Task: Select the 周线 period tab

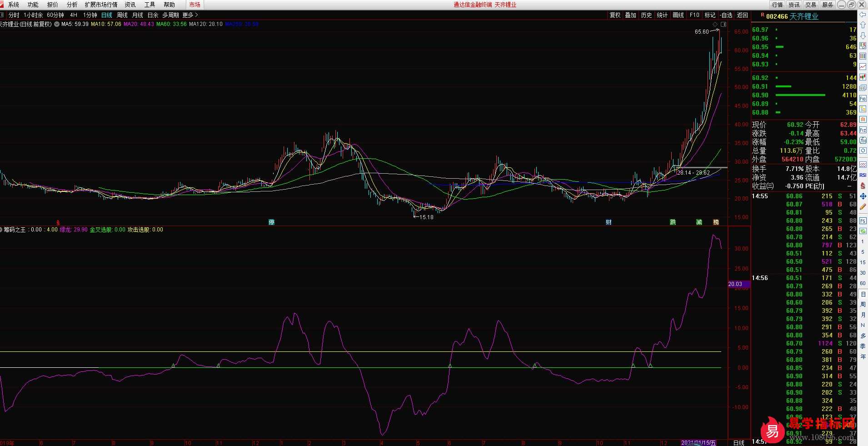Action: click(x=122, y=15)
